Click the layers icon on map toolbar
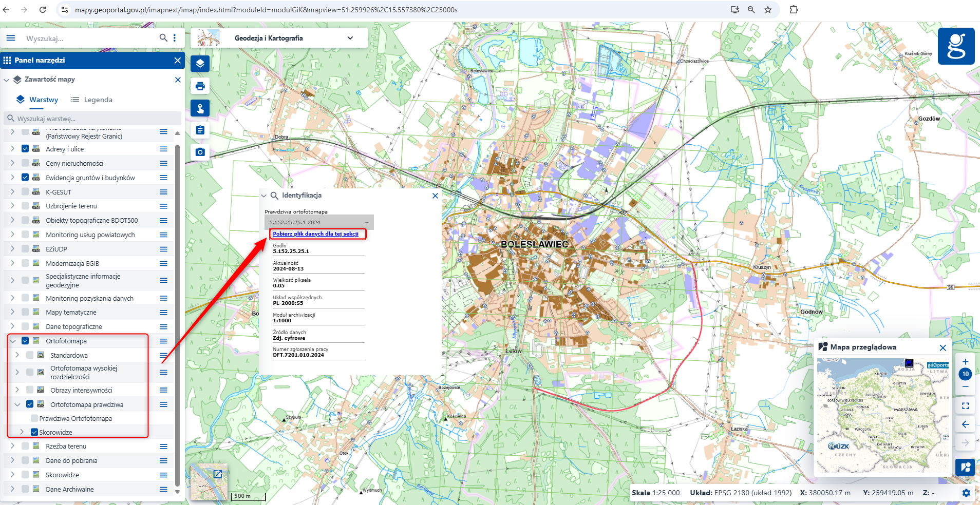Screen dimensions: 980x505 tap(200, 64)
